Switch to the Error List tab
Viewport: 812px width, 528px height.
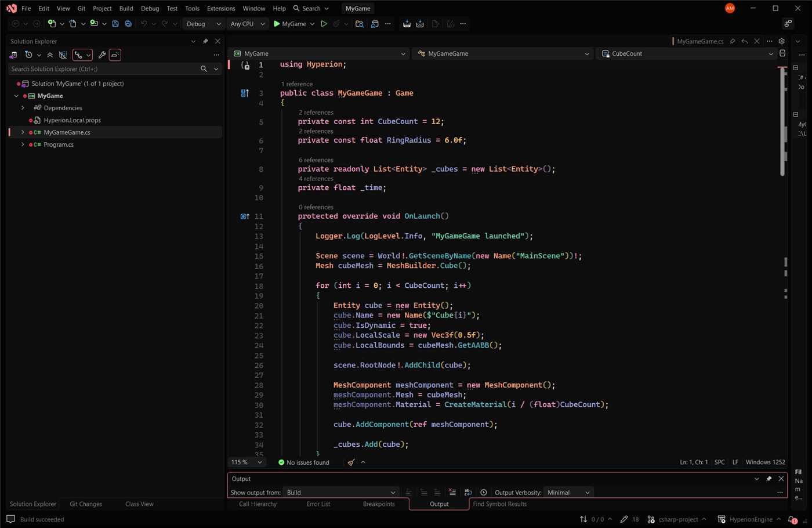tap(318, 504)
